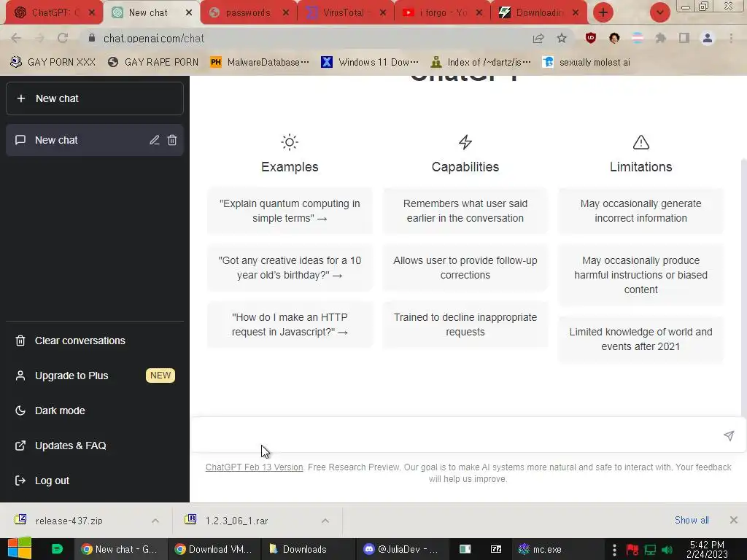The width and height of the screenshot is (747, 560).
Task: Open the Windows 11 Dow… bookmark
Action: [x=370, y=63]
